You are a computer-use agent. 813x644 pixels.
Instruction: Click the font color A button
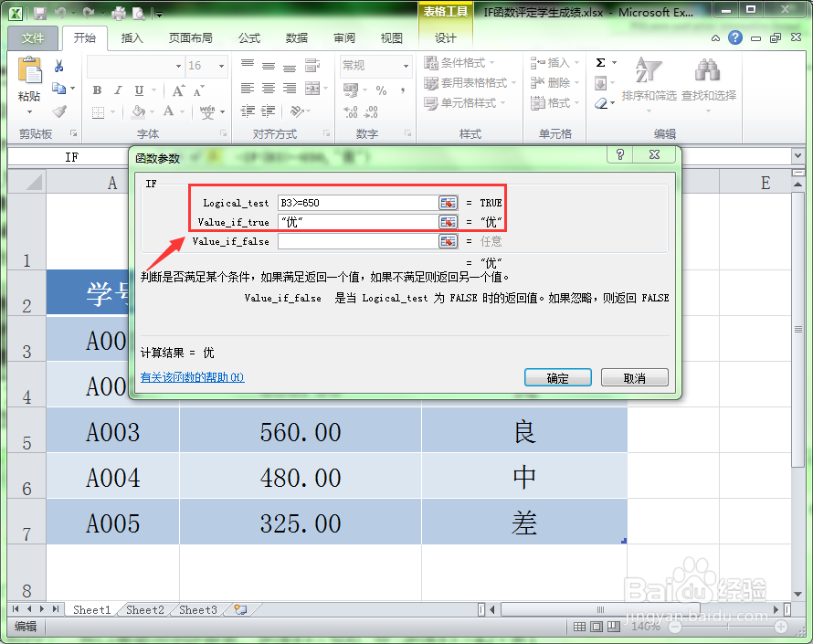point(168,111)
